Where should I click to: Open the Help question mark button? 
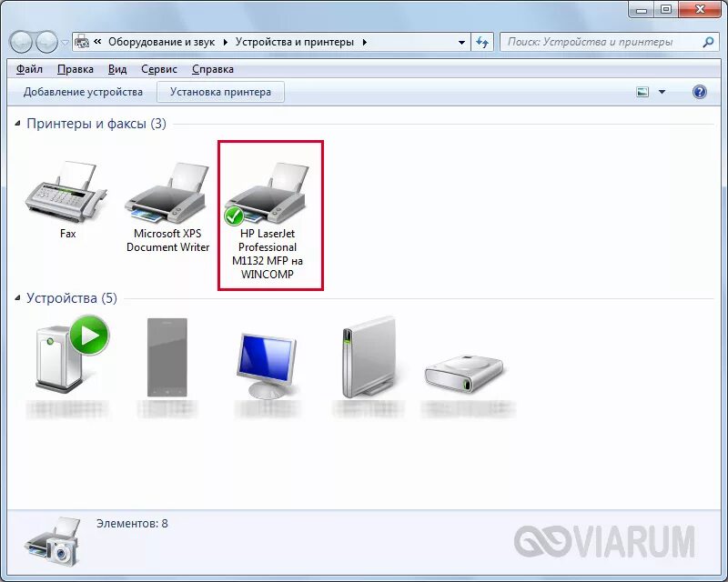point(699,92)
